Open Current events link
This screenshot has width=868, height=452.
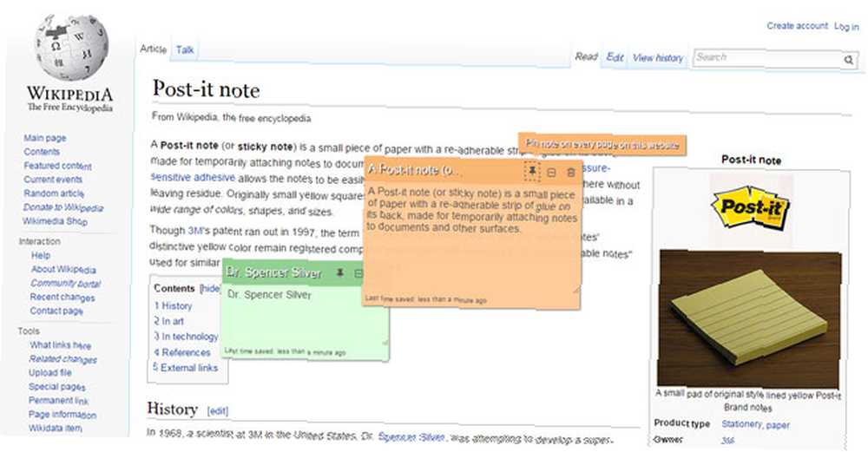(x=53, y=180)
